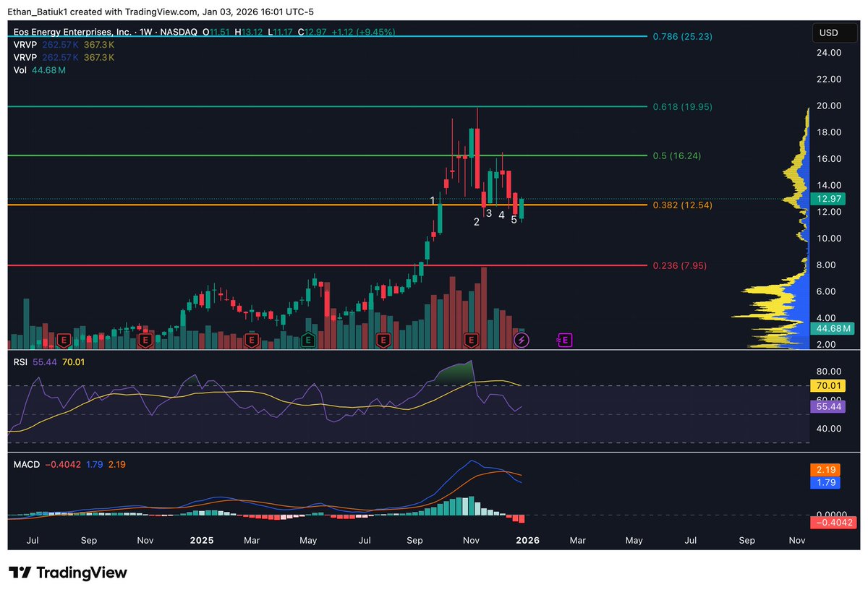This screenshot has height=595, width=868.
Task: Click the Vol 44.68 M indicator legend
Action: point(41,70)
